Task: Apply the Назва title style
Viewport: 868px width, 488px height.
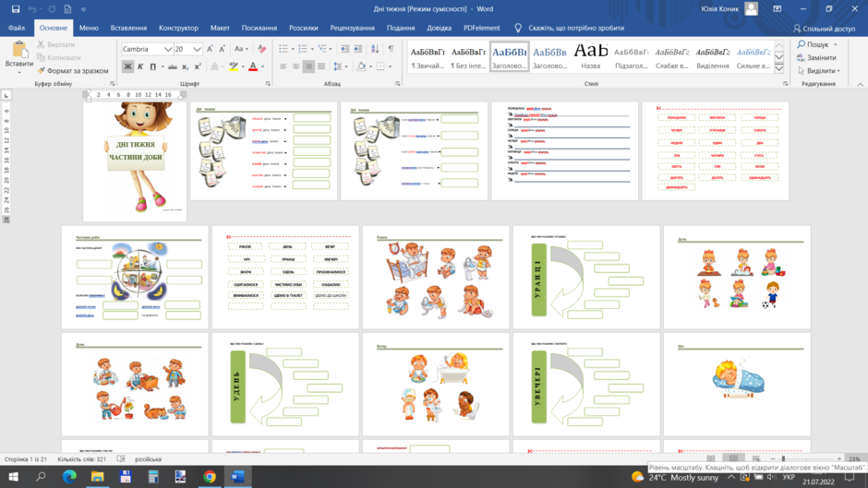Action: [591, 57]
